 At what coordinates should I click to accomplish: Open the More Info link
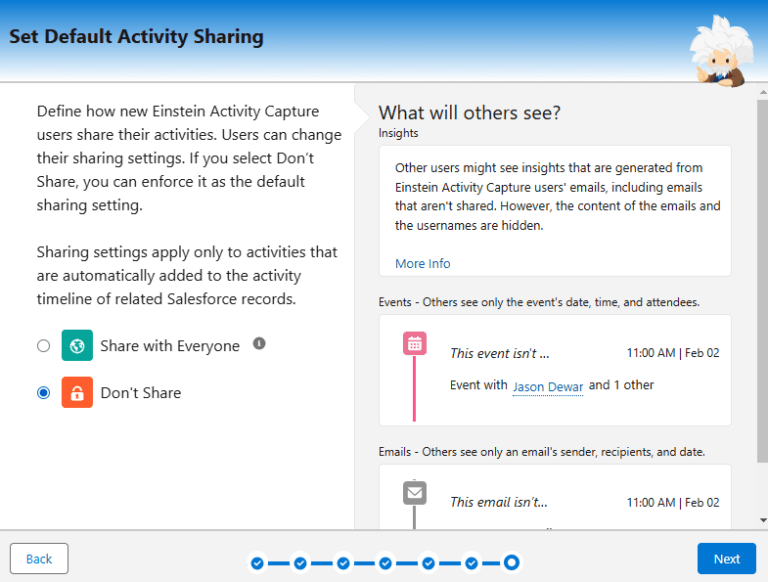(423, 264)
